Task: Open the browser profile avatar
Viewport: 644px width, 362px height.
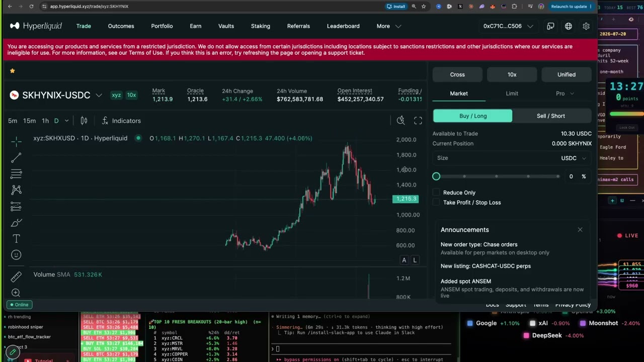Action: [541, 7]
